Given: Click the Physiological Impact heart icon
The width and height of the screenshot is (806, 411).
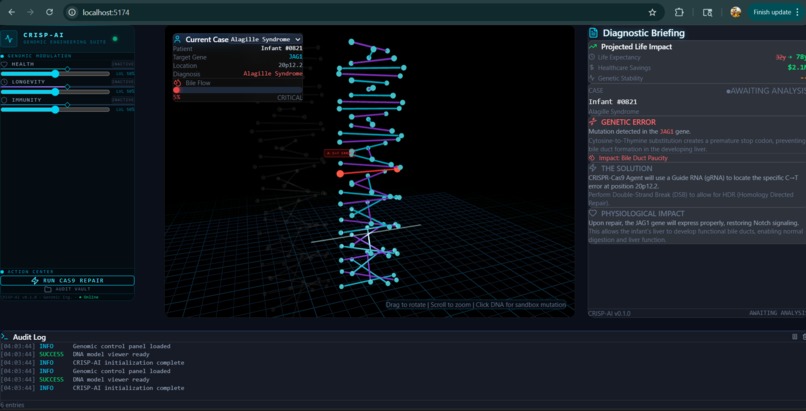Looking at the screenshot, I should tap(593, 213).
